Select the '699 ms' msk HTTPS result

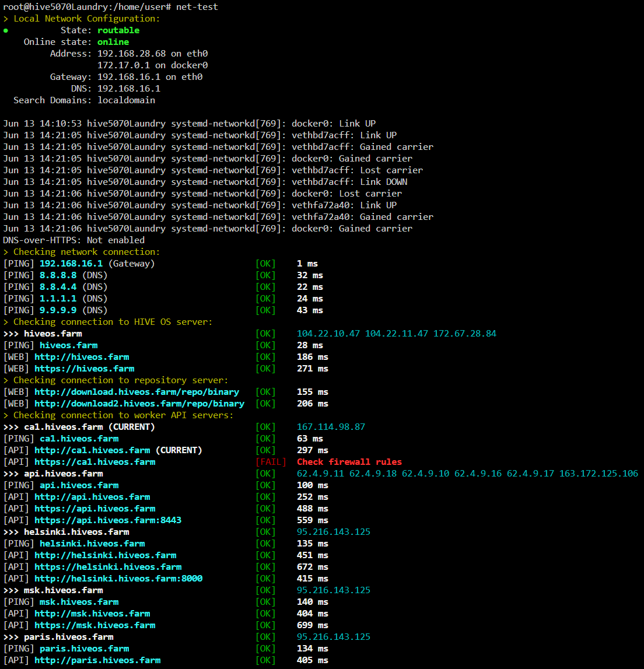pos(313,625)
